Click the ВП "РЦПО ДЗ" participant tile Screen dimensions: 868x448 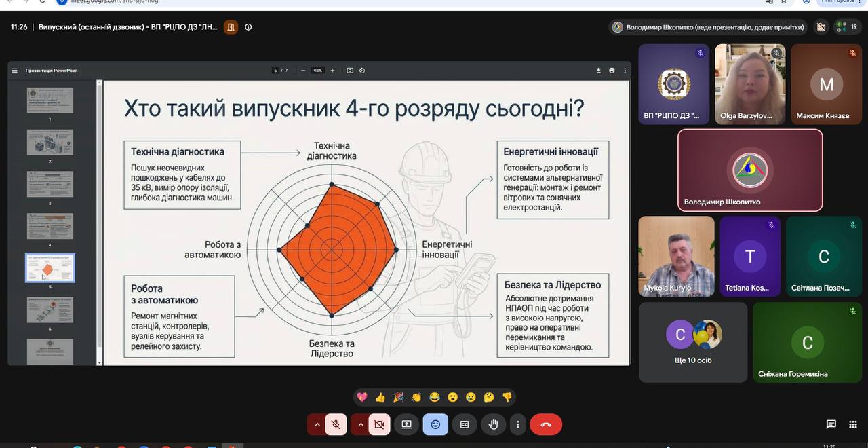674,84
